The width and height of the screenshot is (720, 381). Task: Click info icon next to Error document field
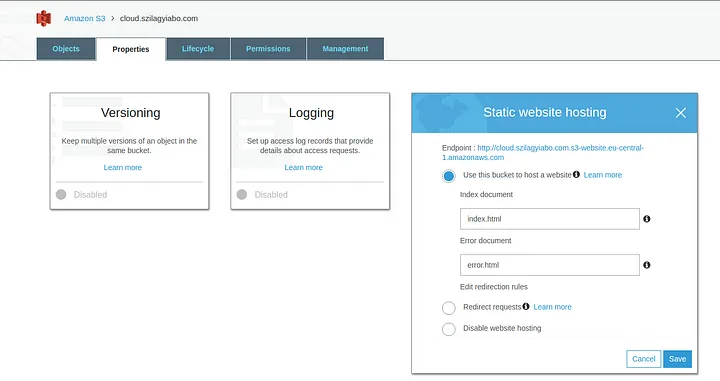pos(647,265)
